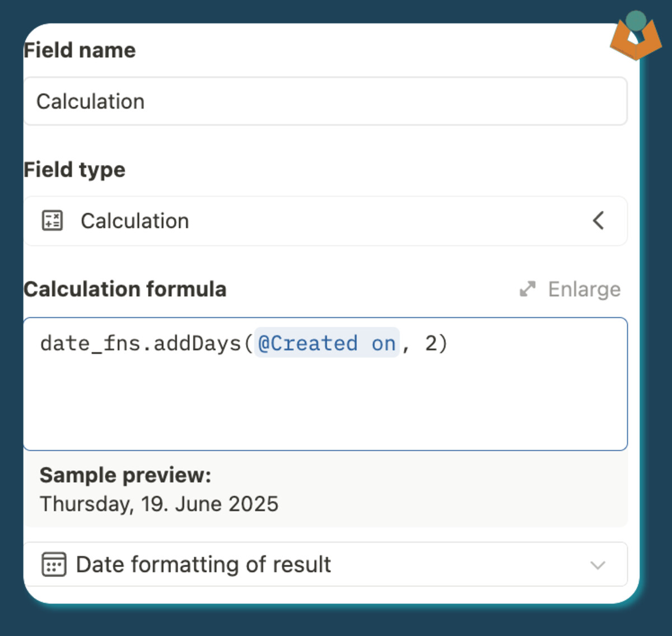The height and width of the screenshot is (636, 672).
Task: Click the Field name input containing Calculation
Action: pos(325,101)
